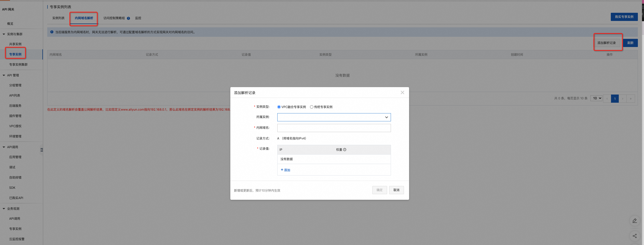644x245 pixels.
Task: Click the 记录方式 column header
Action: (152, 55)
